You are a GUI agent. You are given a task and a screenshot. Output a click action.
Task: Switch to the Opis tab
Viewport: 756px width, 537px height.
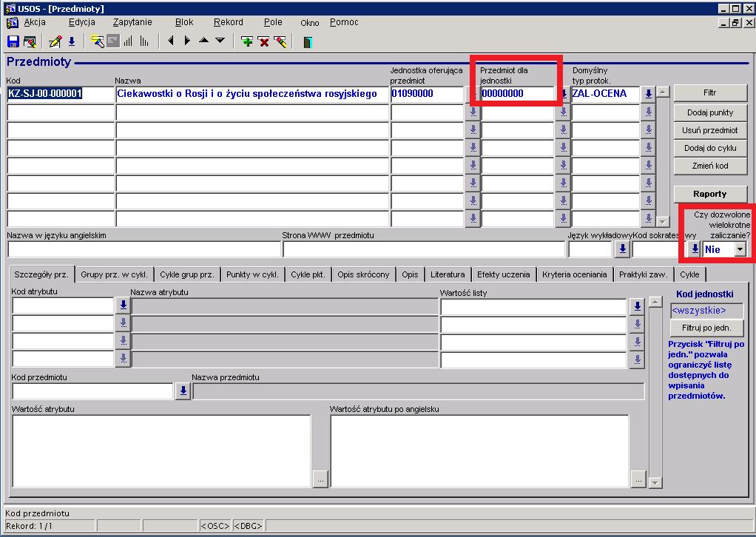(410, 274)
